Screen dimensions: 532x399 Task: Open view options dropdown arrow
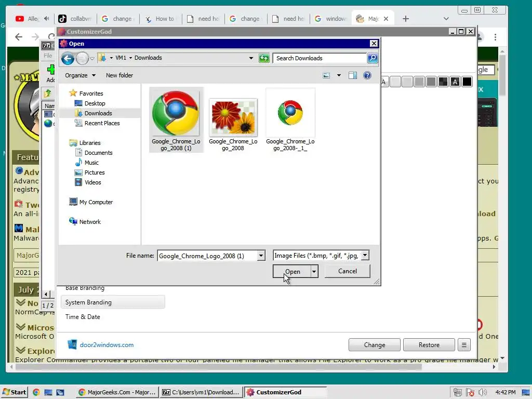(339, 75)
